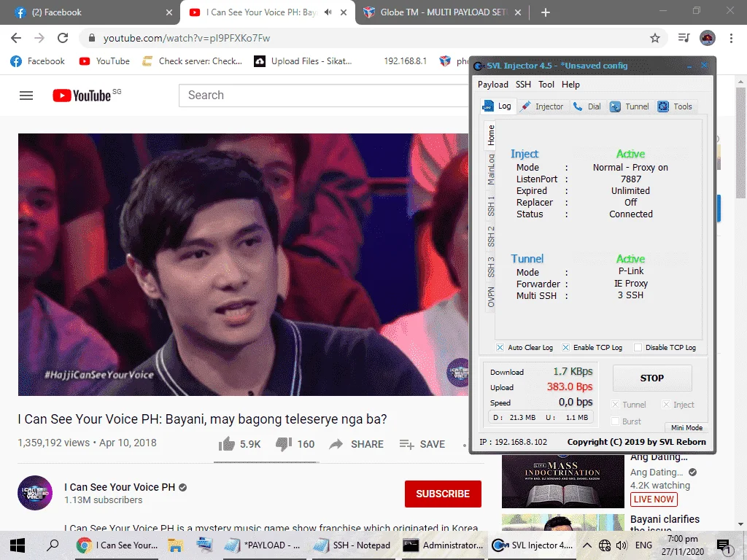Show hidden system tray icons
The image size is (747, 560).
click(587, 545)
